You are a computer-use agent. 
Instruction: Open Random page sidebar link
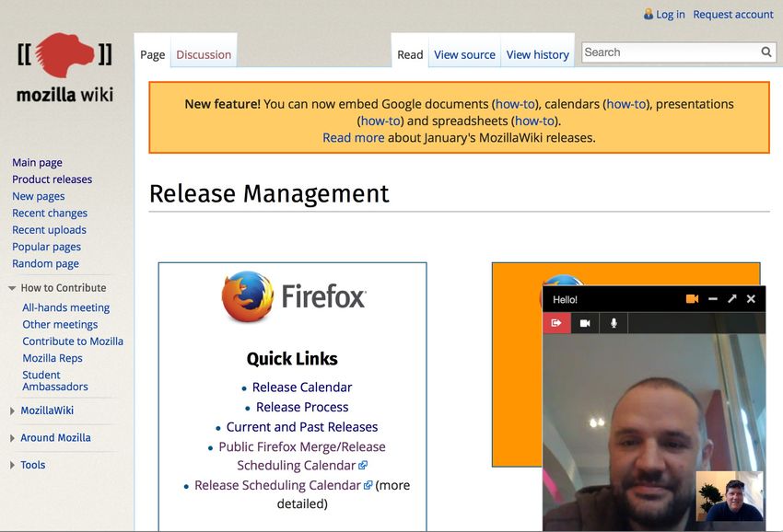(x=45, y=263)
